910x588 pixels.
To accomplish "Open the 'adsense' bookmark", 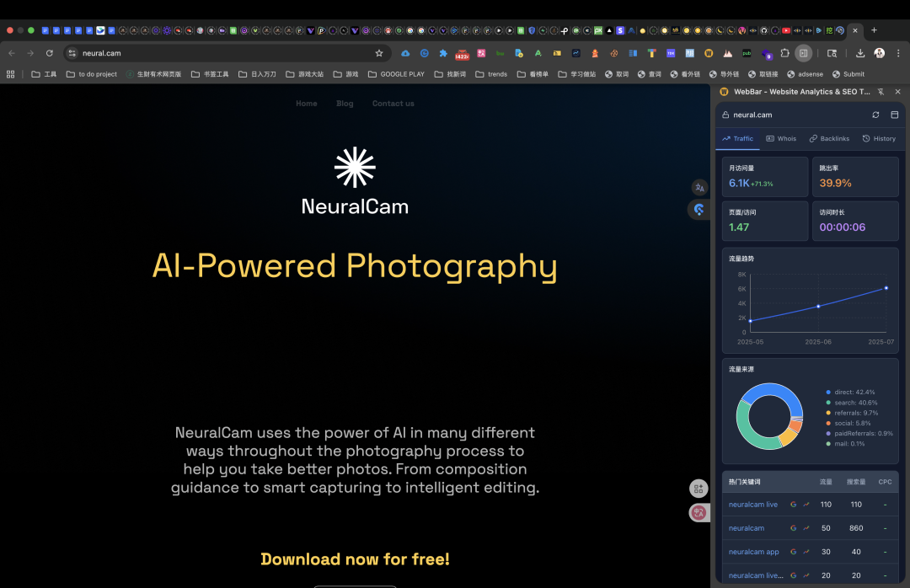I will point(805,74).
